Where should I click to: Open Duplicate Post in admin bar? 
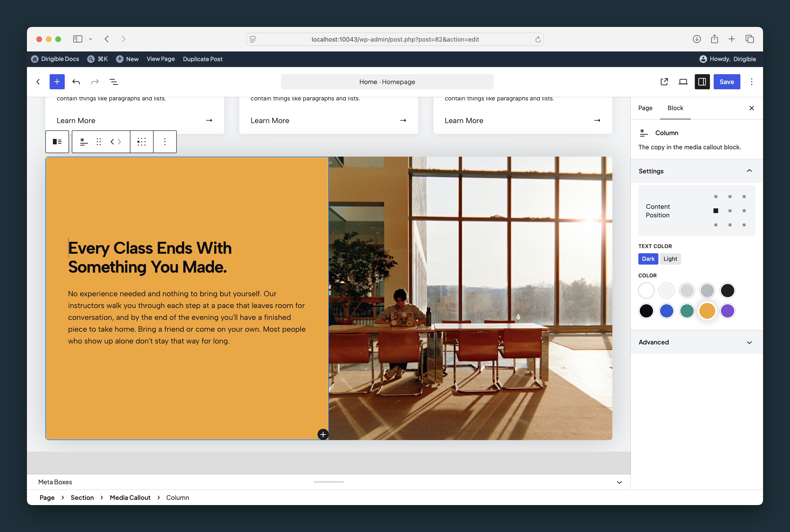202,59
